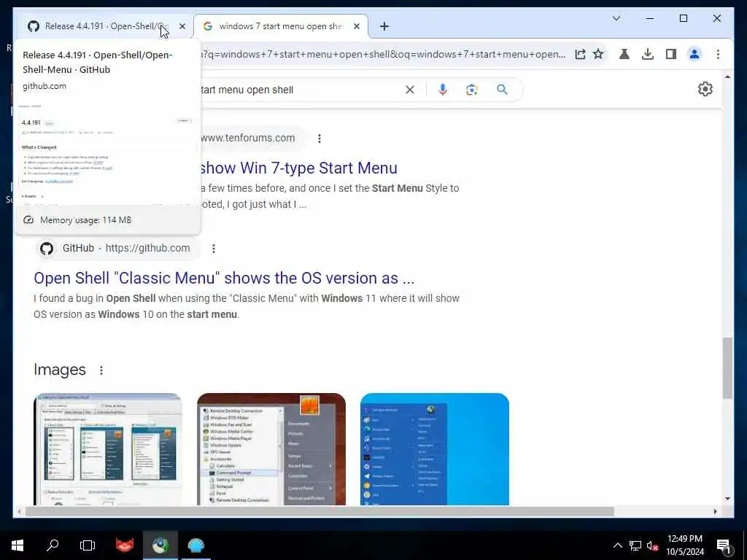Open the notification center icon
This screenshot has height=560, width=747.
[724, 545]
